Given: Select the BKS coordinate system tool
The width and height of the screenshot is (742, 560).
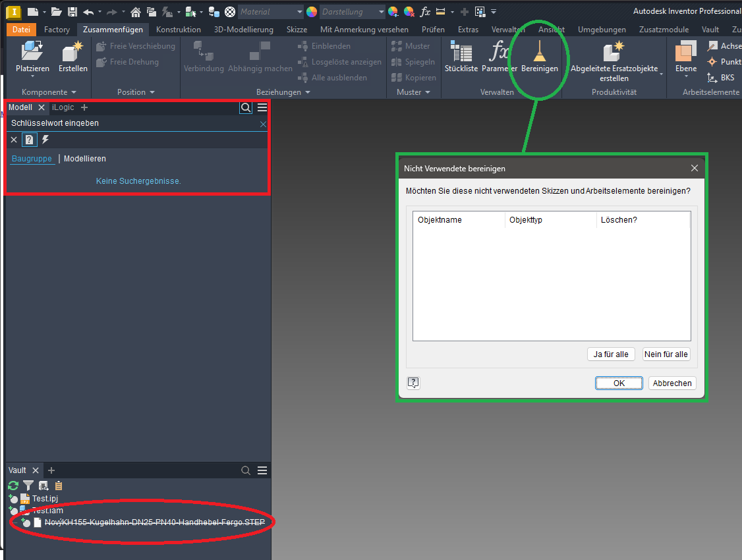Looking at the screenshot, I should click(721, 78).
